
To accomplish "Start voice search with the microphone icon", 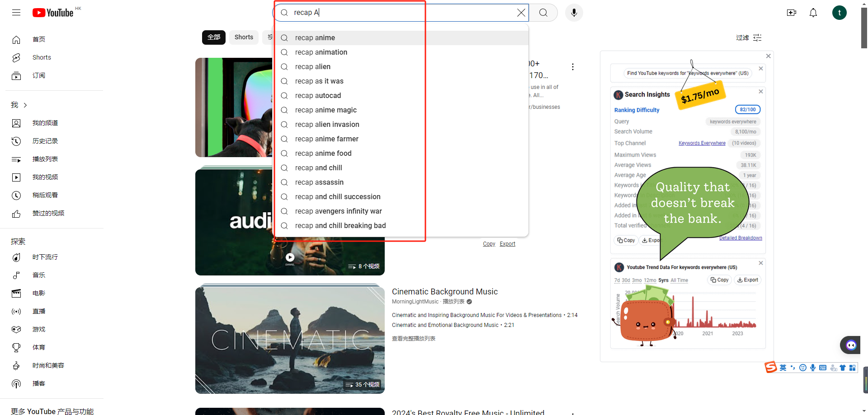I will click(x=574, y=12).
